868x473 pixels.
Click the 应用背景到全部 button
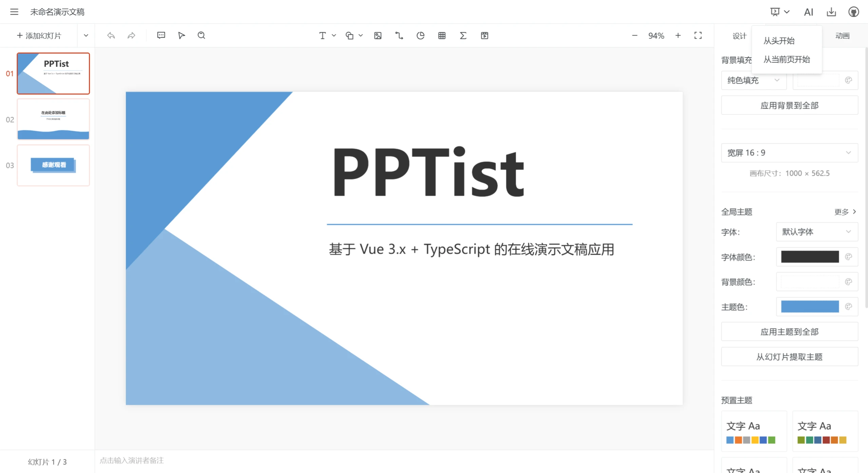(x=789, y=105)
